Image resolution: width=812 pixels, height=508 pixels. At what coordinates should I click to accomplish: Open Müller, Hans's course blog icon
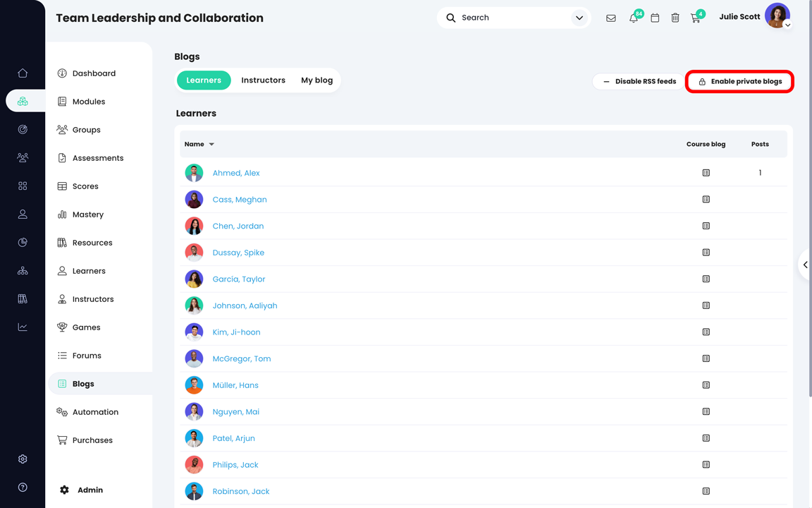click(706, 385)
